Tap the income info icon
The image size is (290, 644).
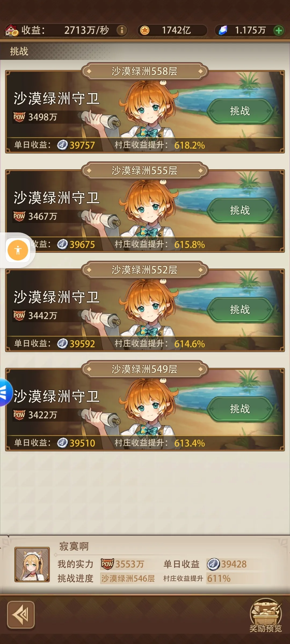pyautogui.click(x=122, y=30)
